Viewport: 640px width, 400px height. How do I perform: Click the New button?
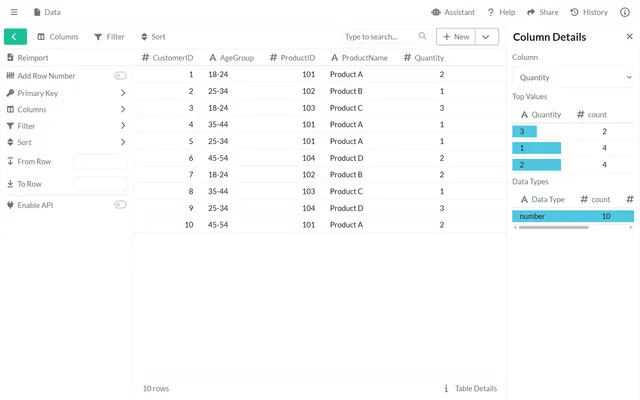click(454, 36)
